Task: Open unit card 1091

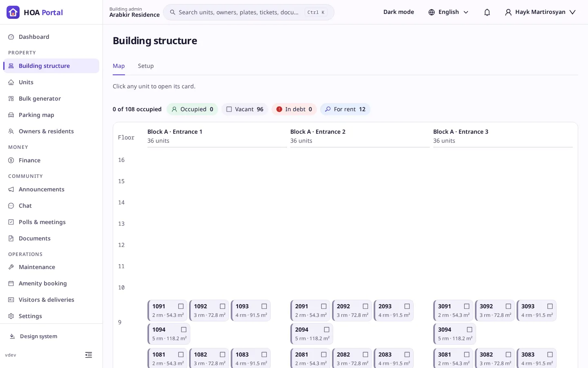Action: pyautogui.click(x=167, y=311)
